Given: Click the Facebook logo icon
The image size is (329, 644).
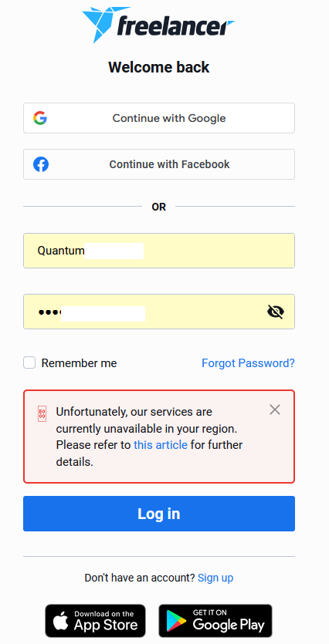Looking at the screenshot, I should tap(41, 164).
